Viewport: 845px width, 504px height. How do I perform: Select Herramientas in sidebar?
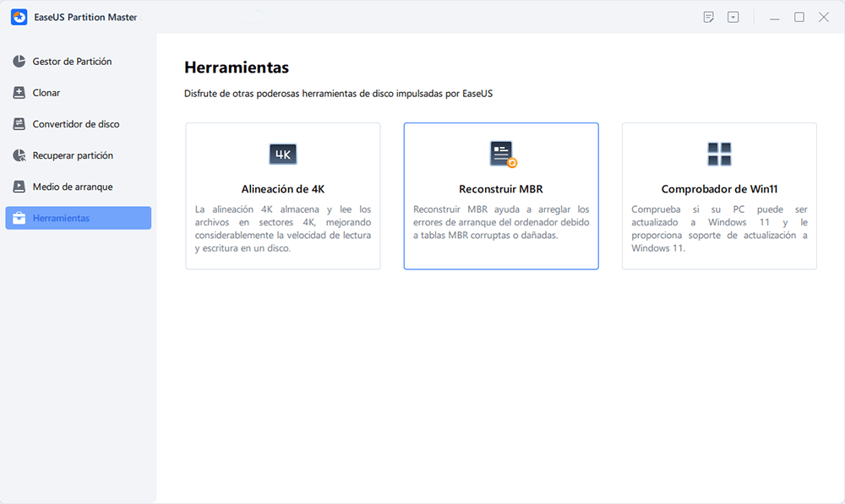click(79, 218)
